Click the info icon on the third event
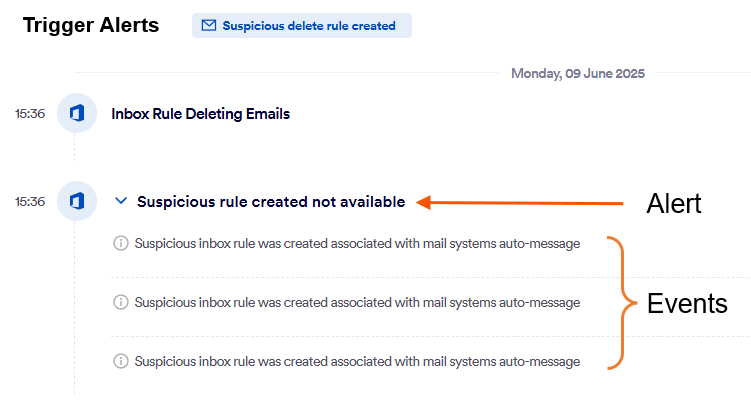This screenshot has width=751, height=401. tap(121, 361)
